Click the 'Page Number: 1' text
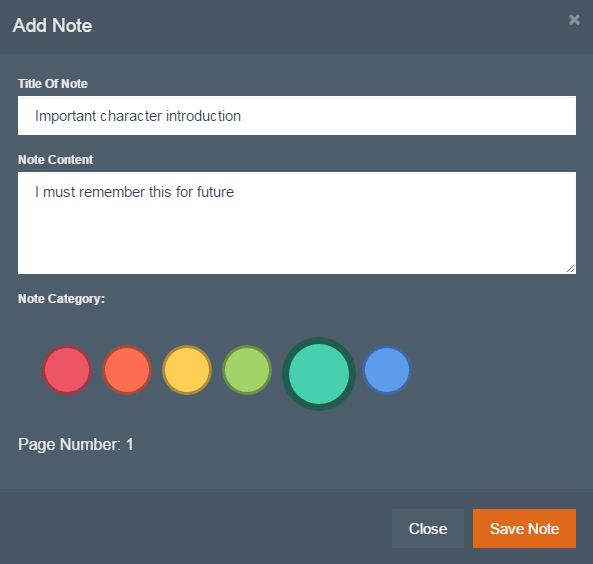The height and width of the screenshot is (564, 593). click(76, 444)
